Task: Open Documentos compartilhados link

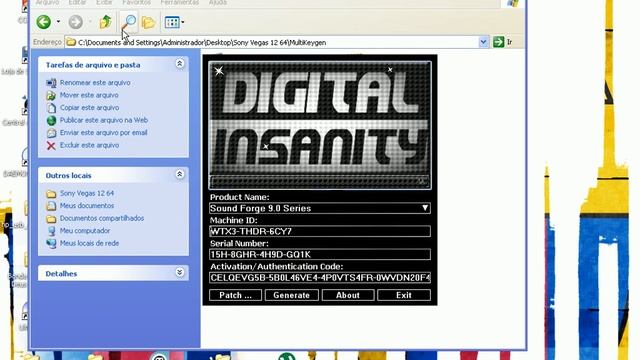Action: (102, 218)
